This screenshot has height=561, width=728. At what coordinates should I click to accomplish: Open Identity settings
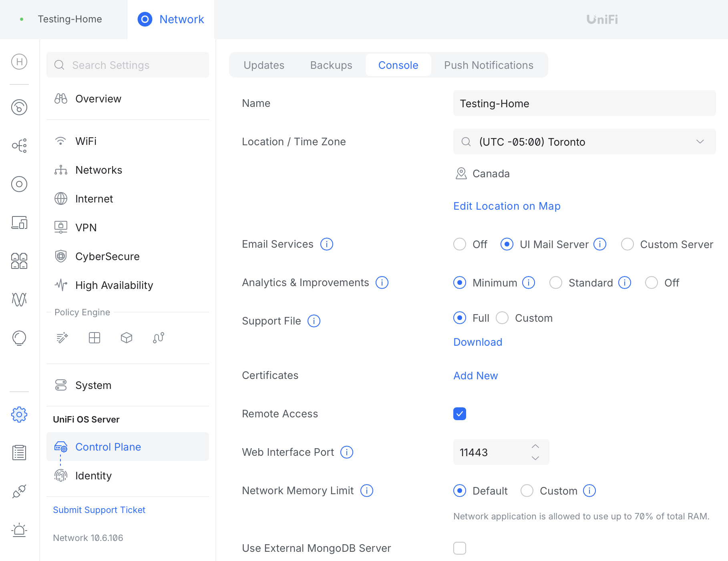click(x=128, y=476)
